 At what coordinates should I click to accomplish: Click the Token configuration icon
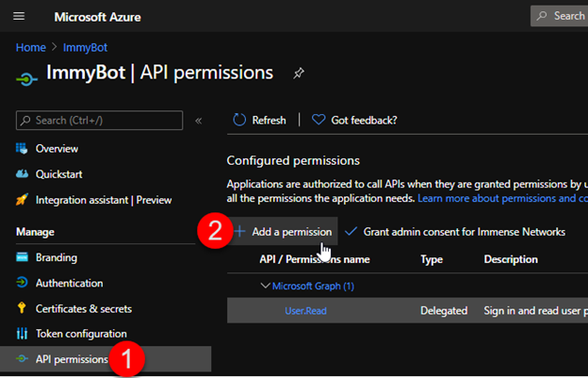tap(23, 334)
